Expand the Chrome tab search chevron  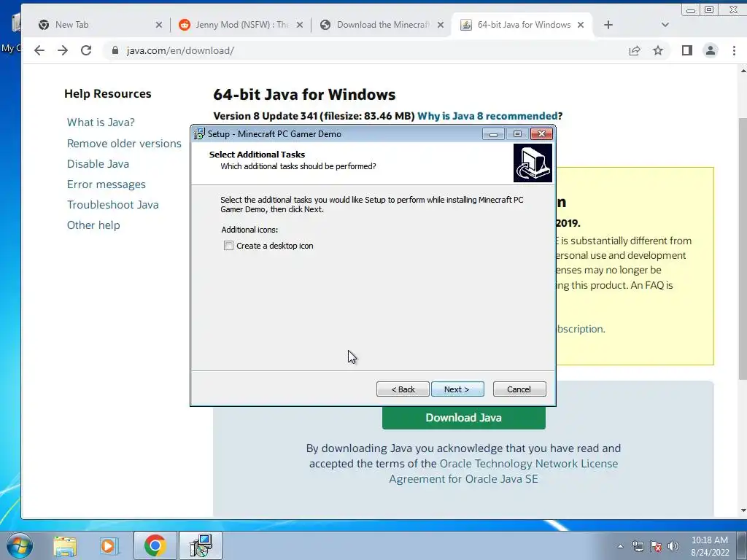[665, 25]
